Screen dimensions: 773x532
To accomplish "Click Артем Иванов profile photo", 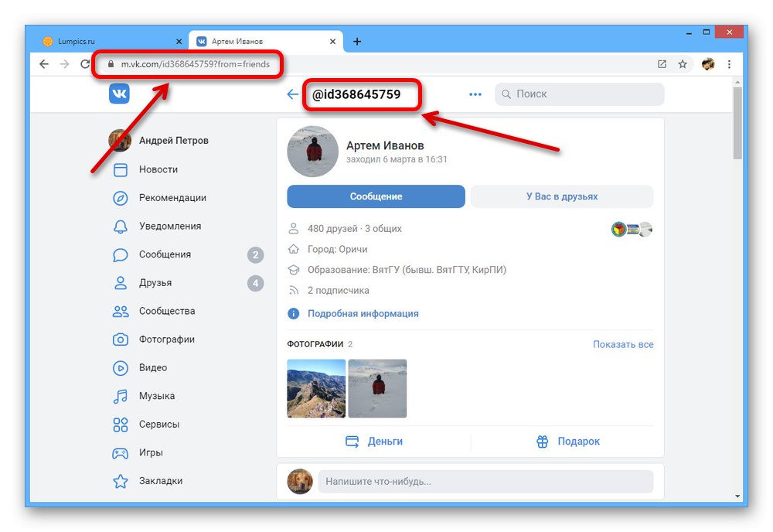I will pos(312,152).
